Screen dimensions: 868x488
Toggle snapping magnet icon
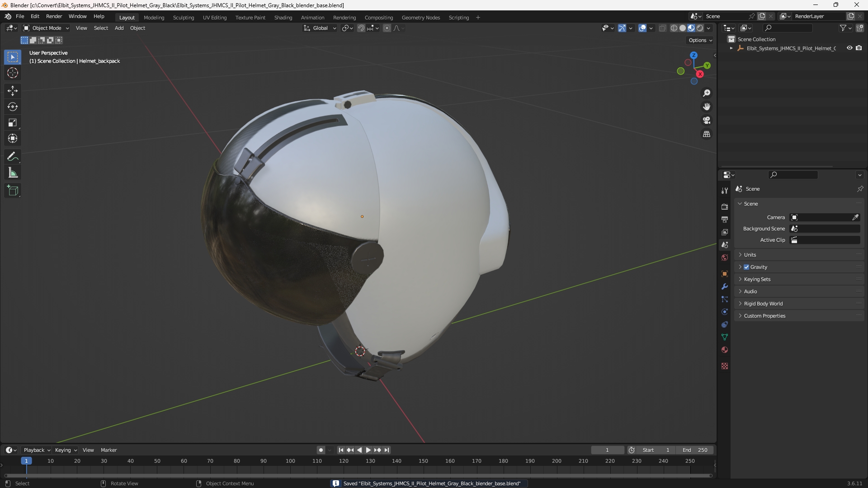pyautogui.click(x=361, y=28)
